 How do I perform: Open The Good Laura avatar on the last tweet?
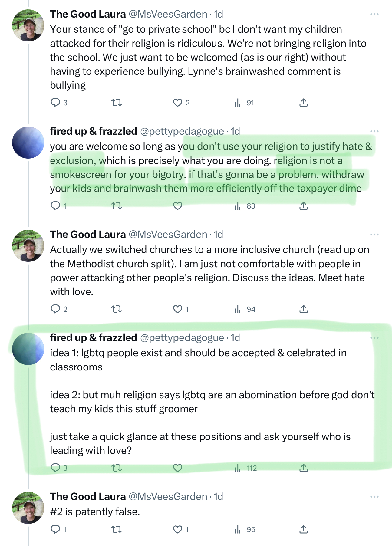(x=28, y=508)
